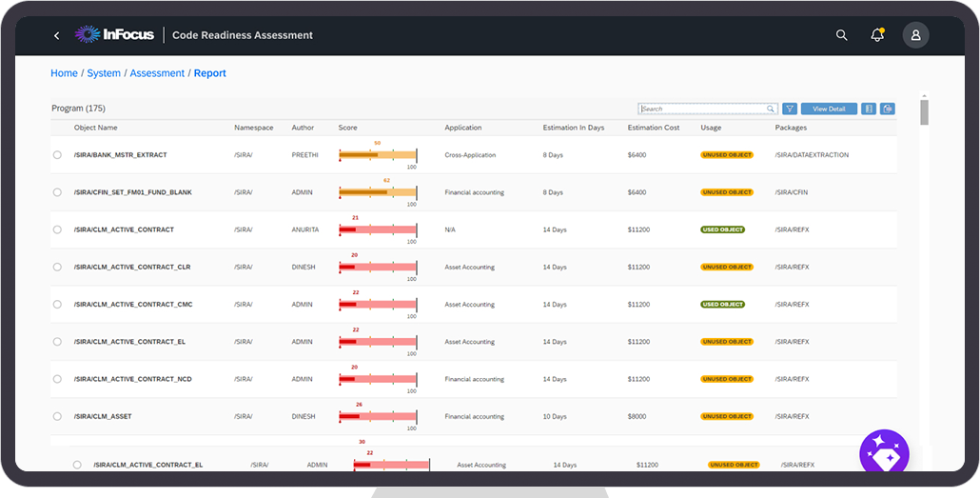Open /SIRA/CLM_ASSET object name

(x=103, y=417)
